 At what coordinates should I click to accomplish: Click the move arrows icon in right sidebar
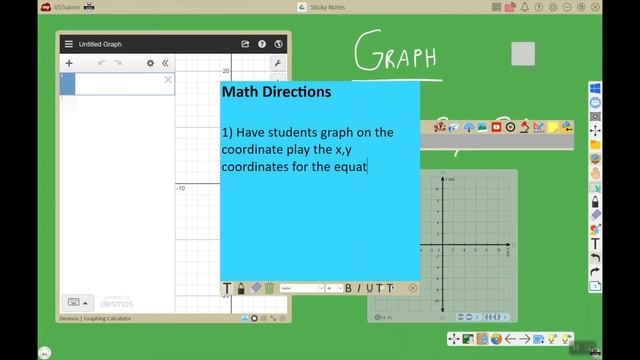[595, 131]
